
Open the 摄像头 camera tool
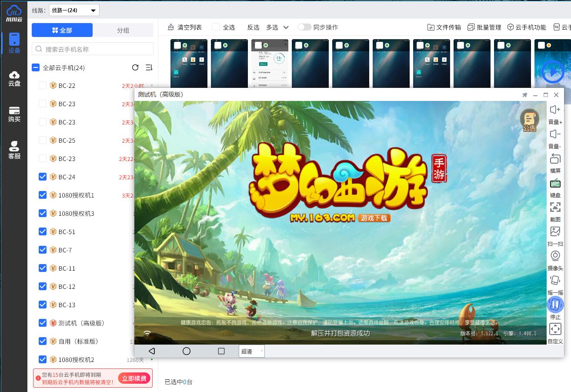pyautogui.click(x=555, y=256)
